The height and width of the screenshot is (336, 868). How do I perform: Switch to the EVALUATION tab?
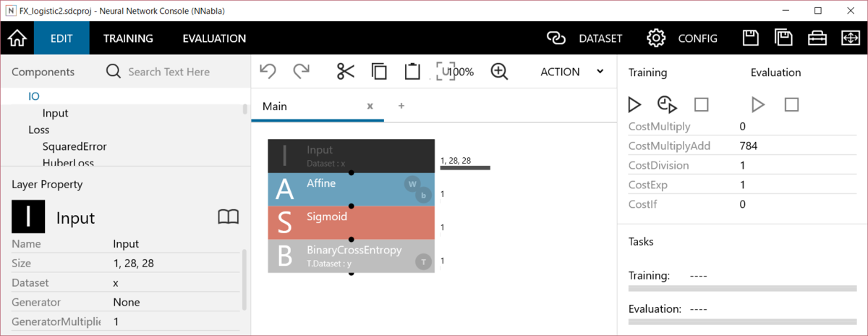pos(214,38)
